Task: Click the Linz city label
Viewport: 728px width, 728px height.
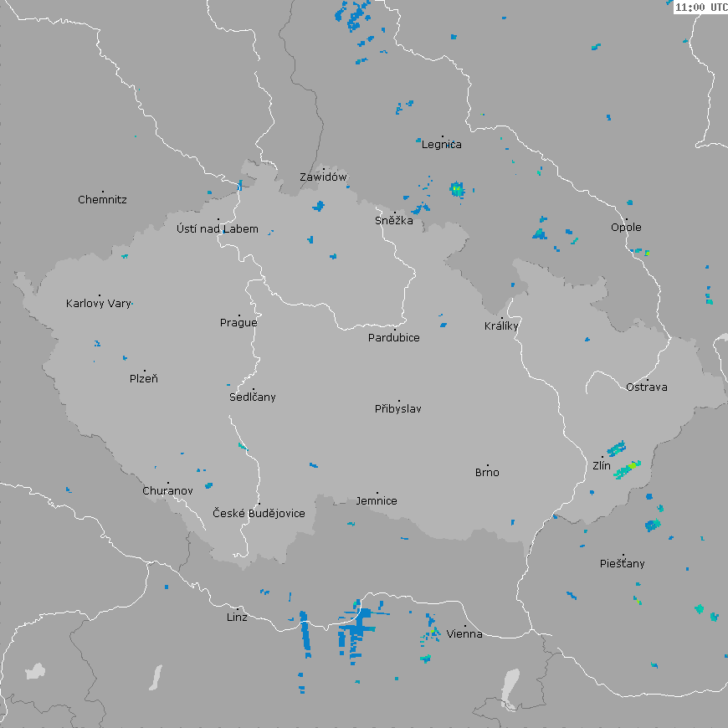Action: pyautogui.click(x=237, y=618)
